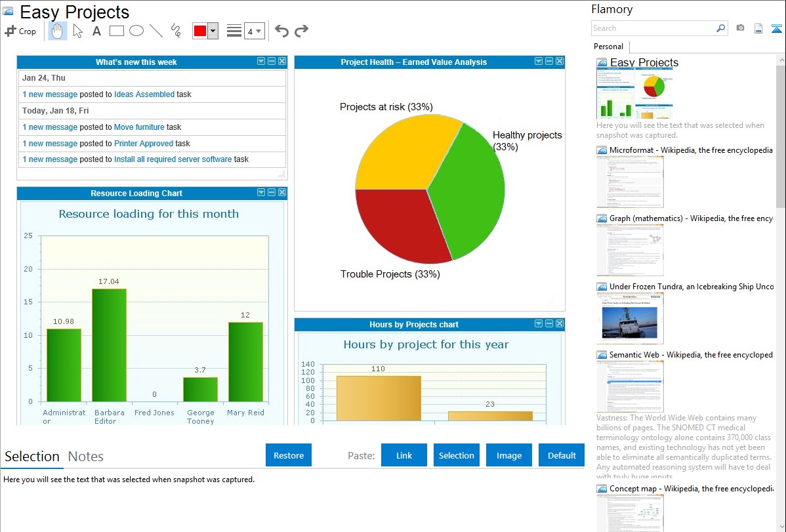This screenshot has height=532, width=786.
Task: Minimize the Project Health panel
Action: [x=549, y=61]
